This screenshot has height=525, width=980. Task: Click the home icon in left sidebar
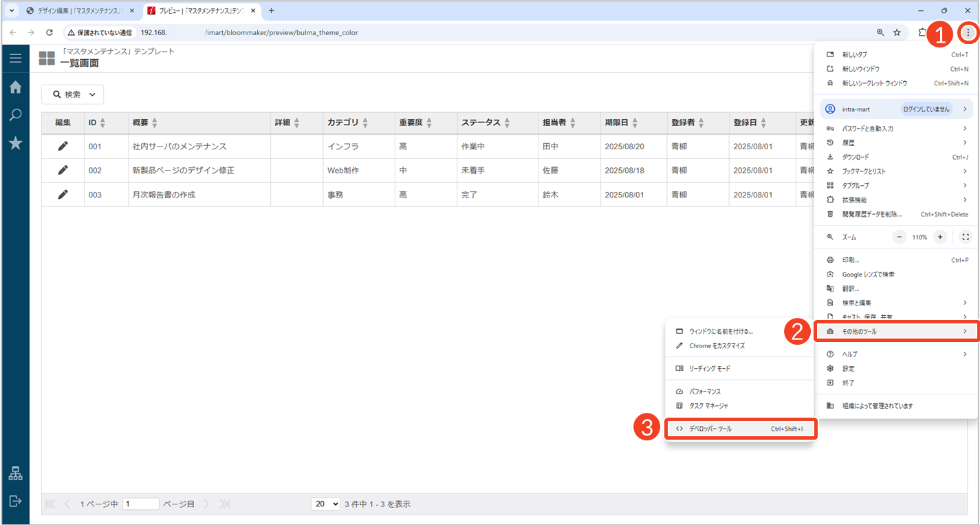[x=15, y=87]
